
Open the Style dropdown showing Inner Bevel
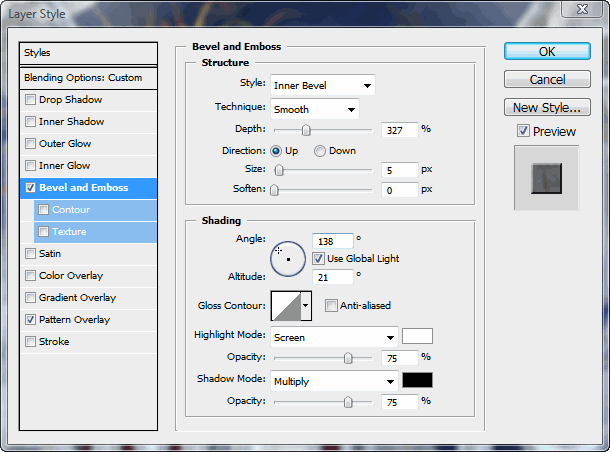[321, 86]
